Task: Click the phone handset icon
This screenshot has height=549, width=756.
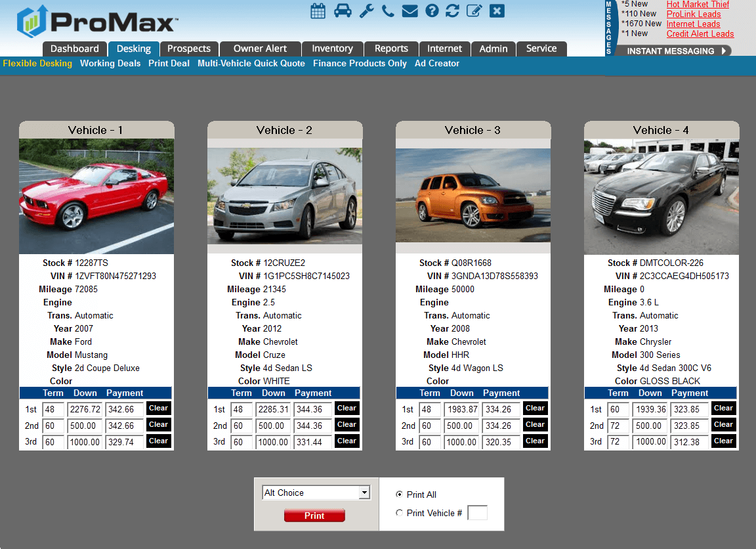Action: pyautogui.click(x=388, y=11)
